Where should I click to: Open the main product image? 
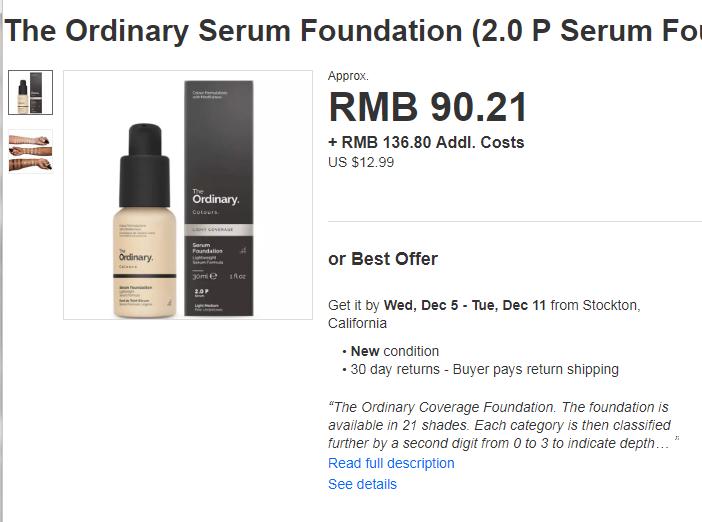[x=188, y=195]
